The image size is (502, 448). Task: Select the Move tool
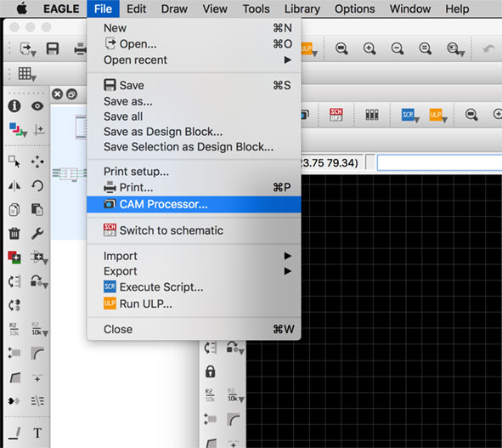pyautogui.click(x=37, y=162)
